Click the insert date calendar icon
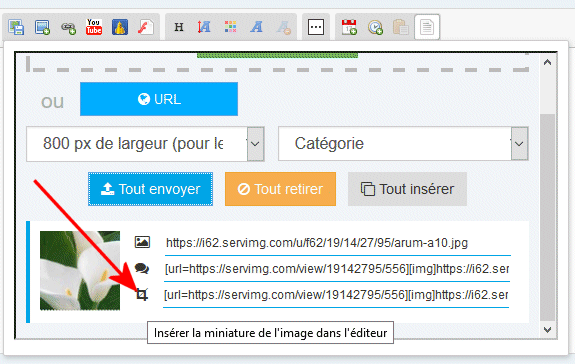The width and height of the screenshot is (575, 364). [349, 27]
